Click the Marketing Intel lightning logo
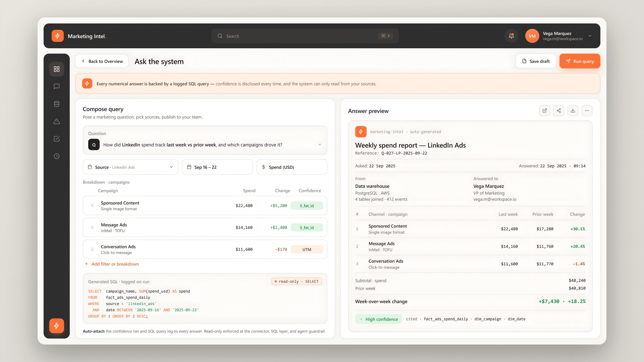Image resolution: width=644 pixels, height=362 pixels. tap(58, 36)
